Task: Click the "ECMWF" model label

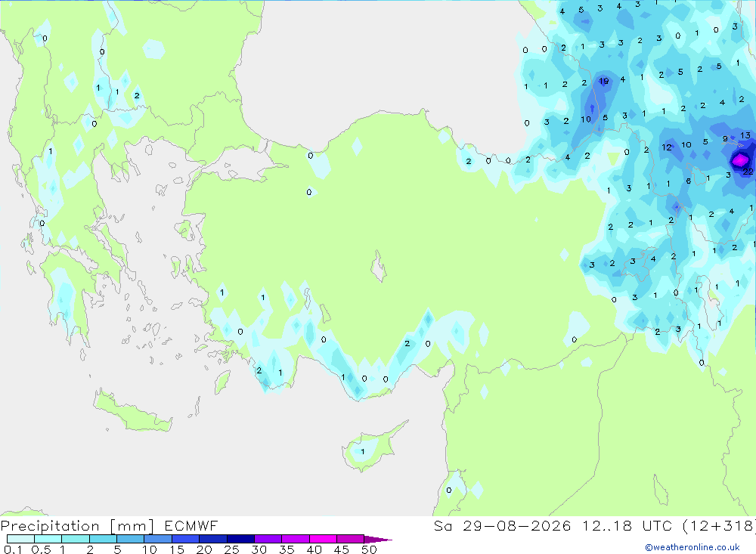Action: coord(191,525)
